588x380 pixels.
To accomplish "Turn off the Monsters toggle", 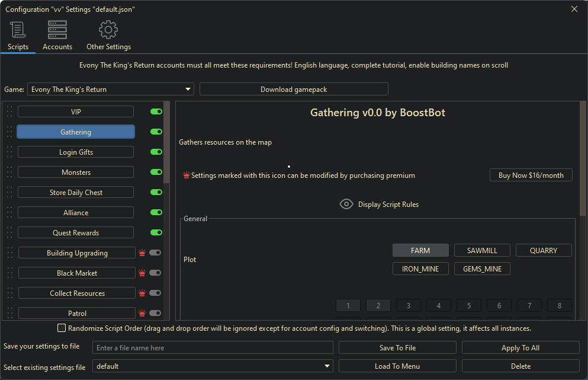I will click(x=156, y=172).
